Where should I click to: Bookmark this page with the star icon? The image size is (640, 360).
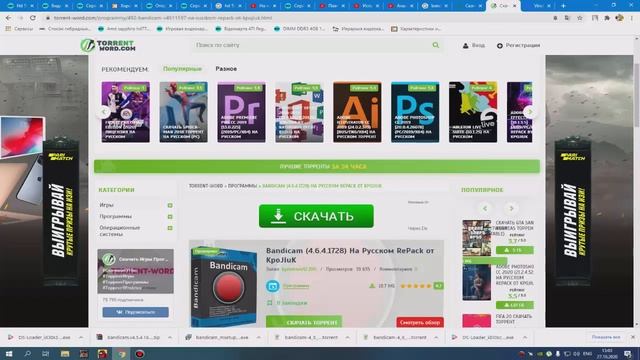(580, 18)
